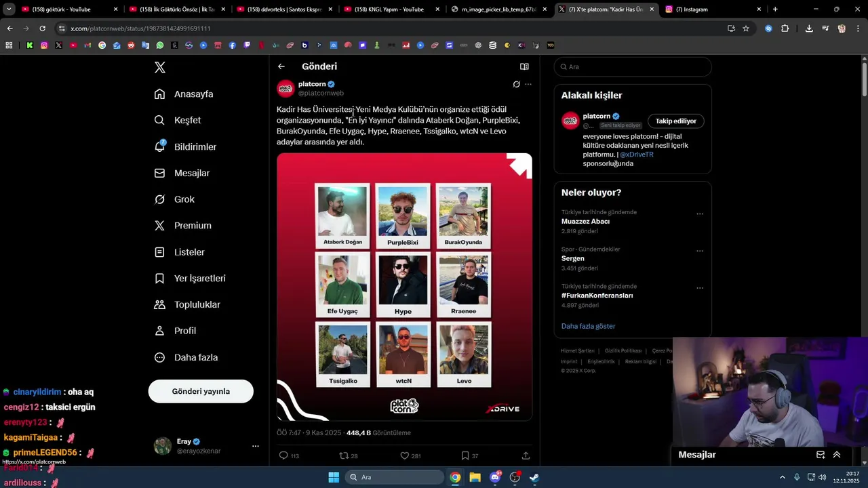Open Discord from the taskbar

click(x=495, y=477)
